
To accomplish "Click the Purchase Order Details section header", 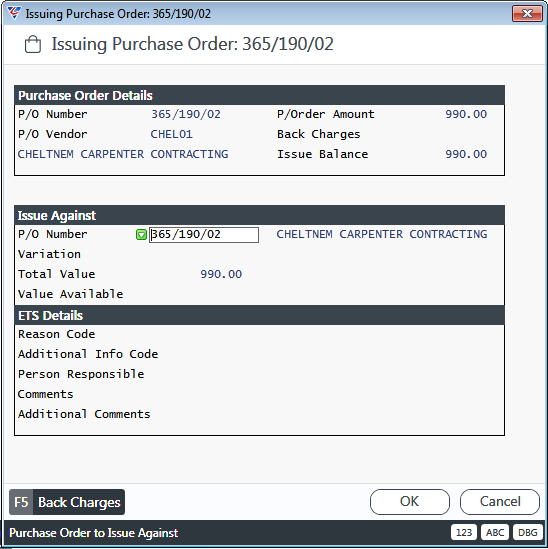I will pos(259,95).
